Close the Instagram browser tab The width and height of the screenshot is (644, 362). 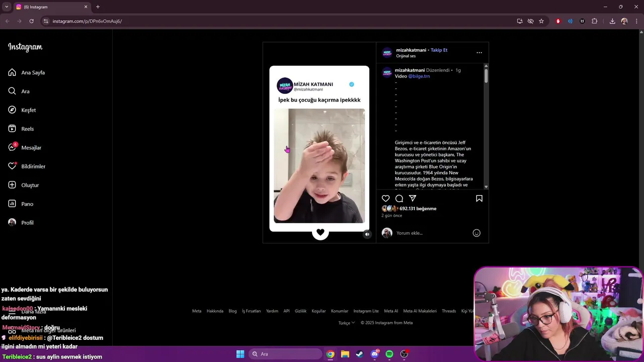click(86, 7)
